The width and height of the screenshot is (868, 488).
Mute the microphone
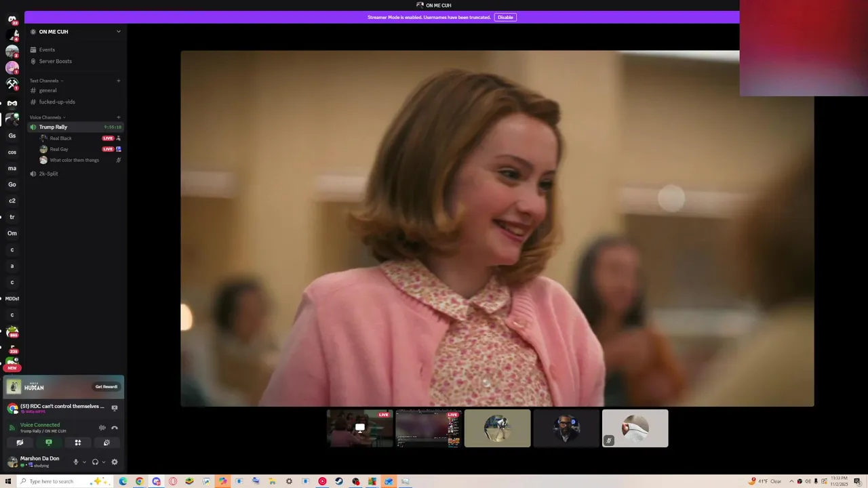pos(76,462)
